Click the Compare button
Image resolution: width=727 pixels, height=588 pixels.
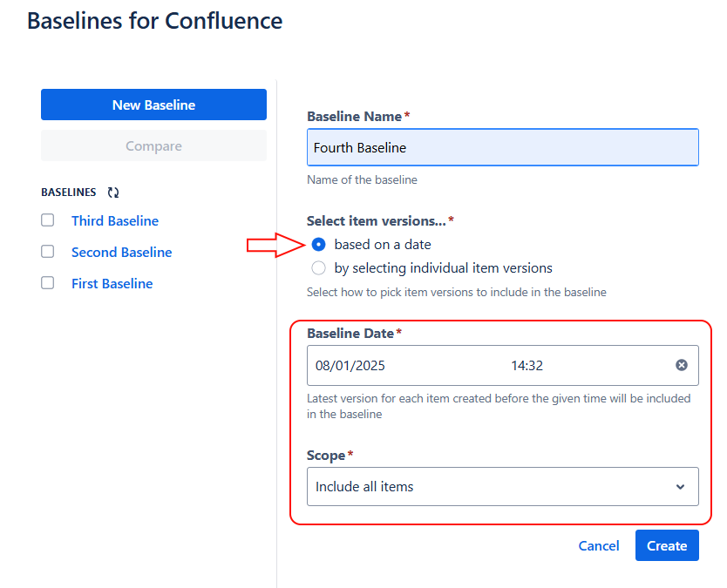tap(153, 145)
